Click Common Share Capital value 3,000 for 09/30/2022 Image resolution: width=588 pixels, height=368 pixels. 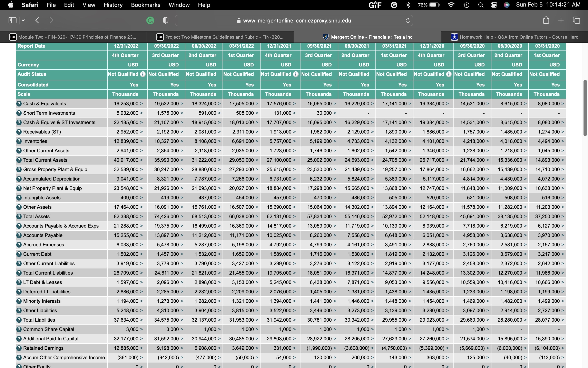pyautogui.click(x=173, y=330)
